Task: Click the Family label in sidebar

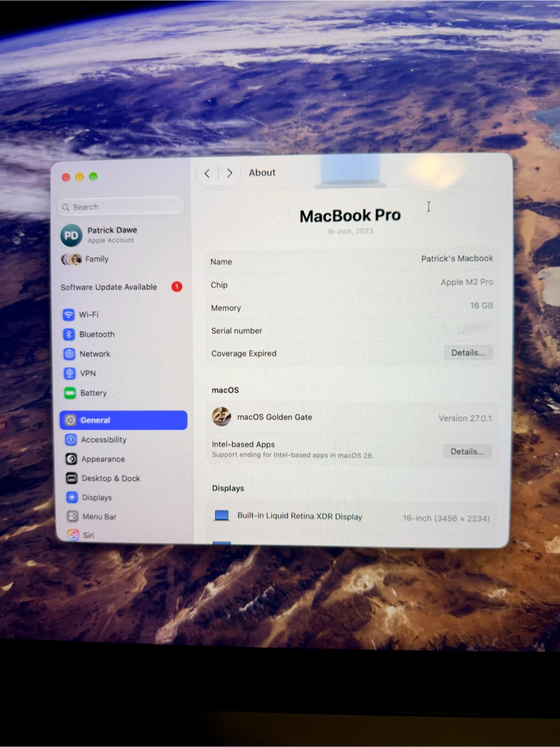Action: point(97,259)
